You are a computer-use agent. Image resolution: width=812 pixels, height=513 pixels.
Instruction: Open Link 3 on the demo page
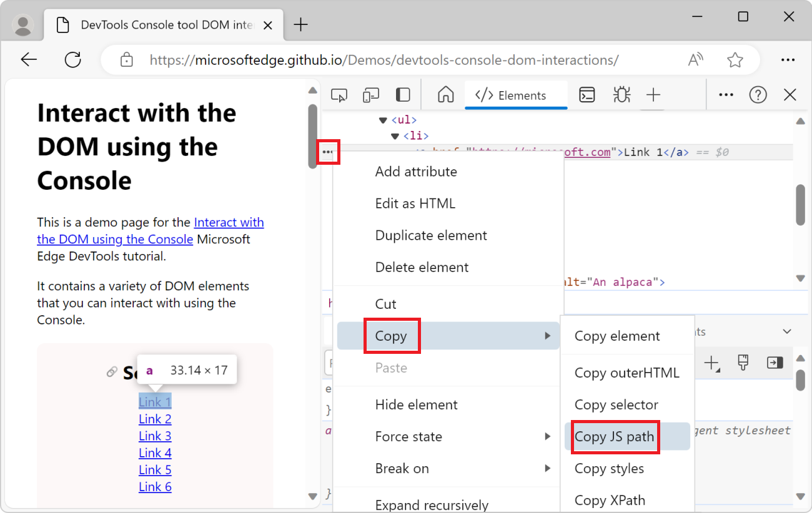[154, 436]
